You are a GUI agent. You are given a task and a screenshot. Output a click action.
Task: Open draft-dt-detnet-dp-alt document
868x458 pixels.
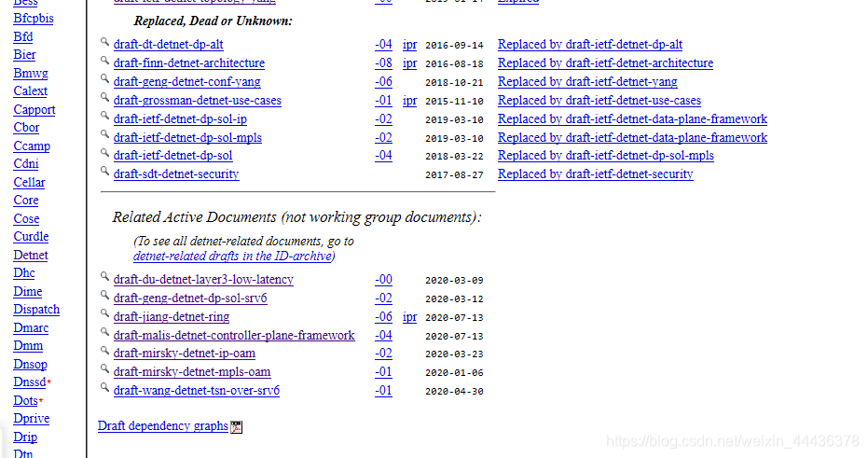pyautogui.click(x=168, y=44)
